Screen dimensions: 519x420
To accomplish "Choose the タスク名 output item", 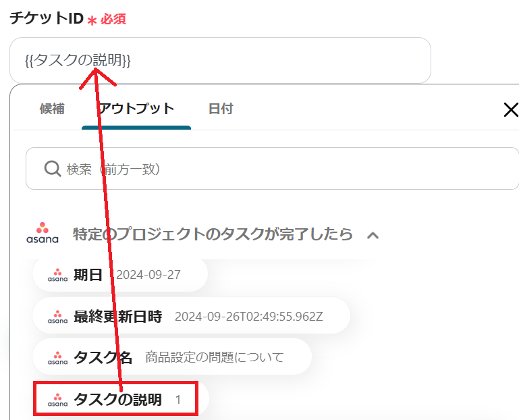I will pyautogui.click(x=172, y=357).
